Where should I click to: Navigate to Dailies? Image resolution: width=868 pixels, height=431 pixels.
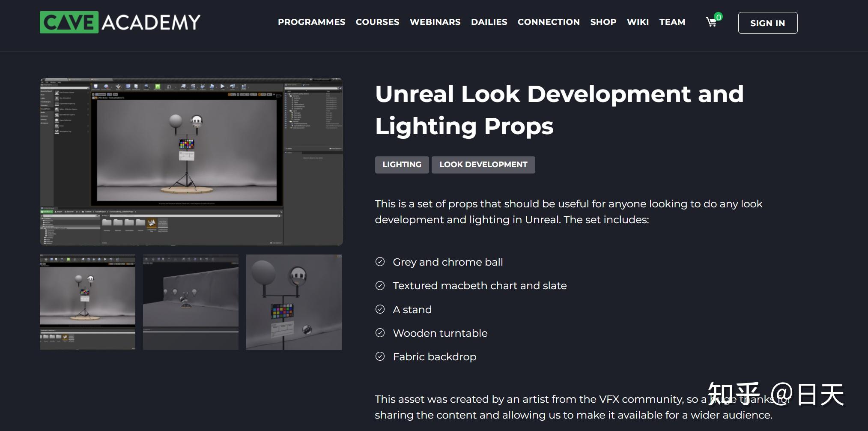click(489, 22)
